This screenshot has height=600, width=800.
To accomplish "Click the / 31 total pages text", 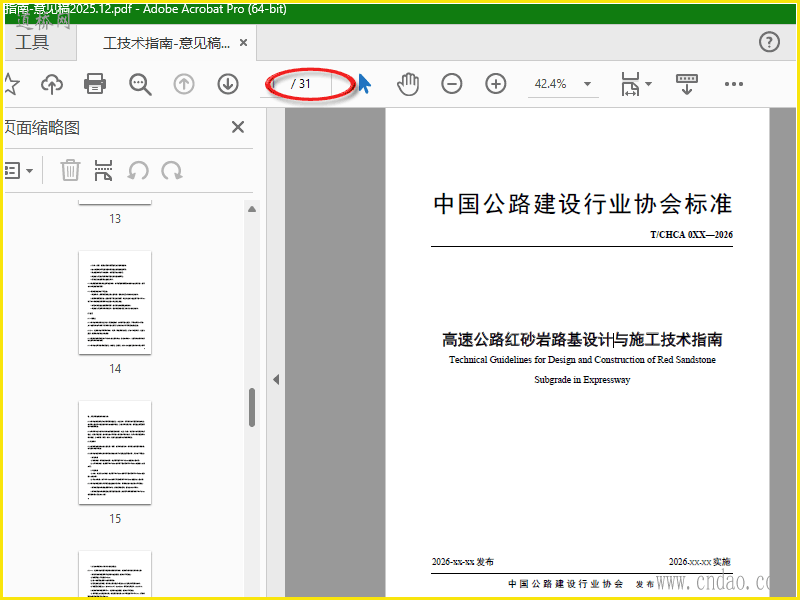I will click(301, 84).
